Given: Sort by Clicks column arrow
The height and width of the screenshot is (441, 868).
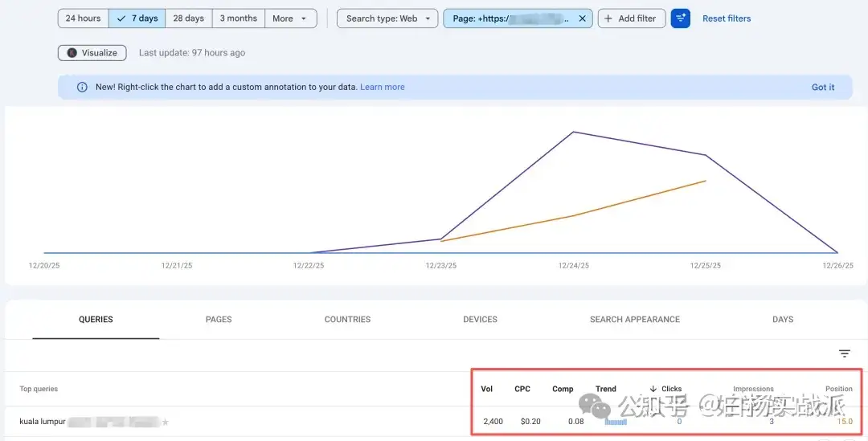Looking at the screenshot, I should pyautogui.click(x=653, y=389).
